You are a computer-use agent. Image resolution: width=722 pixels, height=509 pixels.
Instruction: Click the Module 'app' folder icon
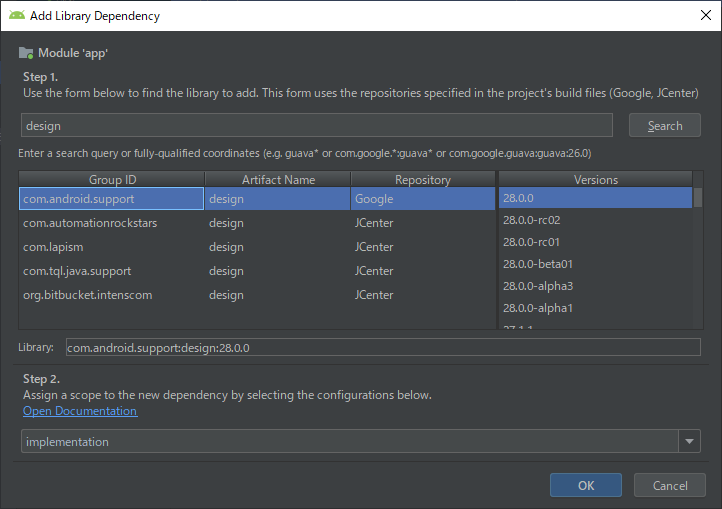(26, 52)
